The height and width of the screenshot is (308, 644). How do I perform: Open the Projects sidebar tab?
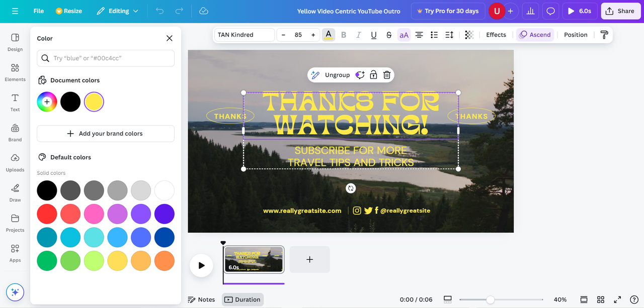pos(15,223)
